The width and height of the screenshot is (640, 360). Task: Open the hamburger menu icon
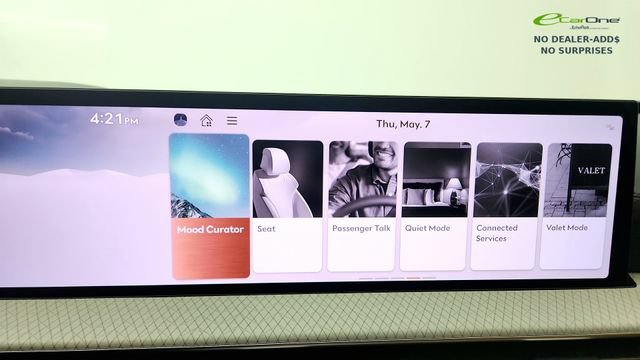pos(232,121)
